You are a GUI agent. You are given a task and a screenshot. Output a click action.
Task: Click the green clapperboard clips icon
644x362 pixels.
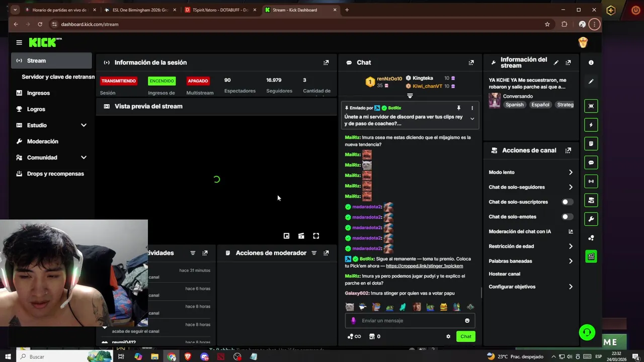click(x=591, y=256)
